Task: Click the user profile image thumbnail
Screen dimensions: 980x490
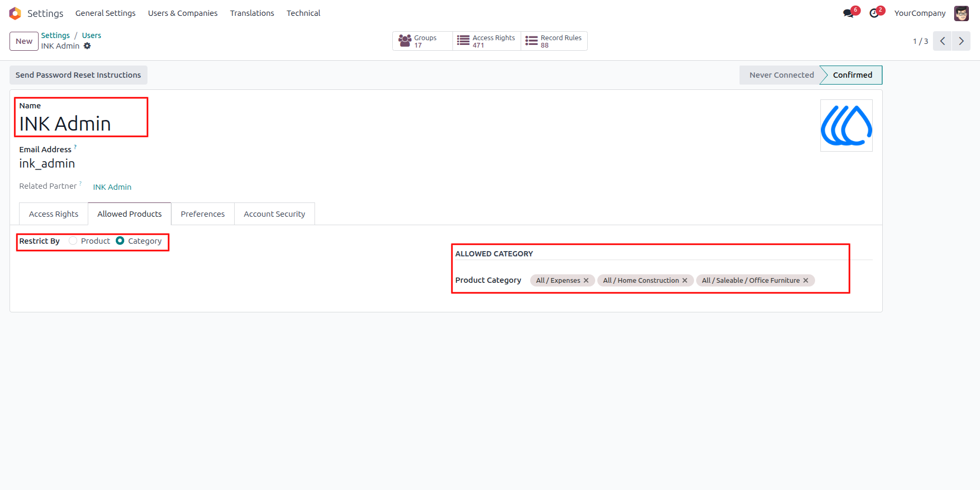Action: (846, 126)
